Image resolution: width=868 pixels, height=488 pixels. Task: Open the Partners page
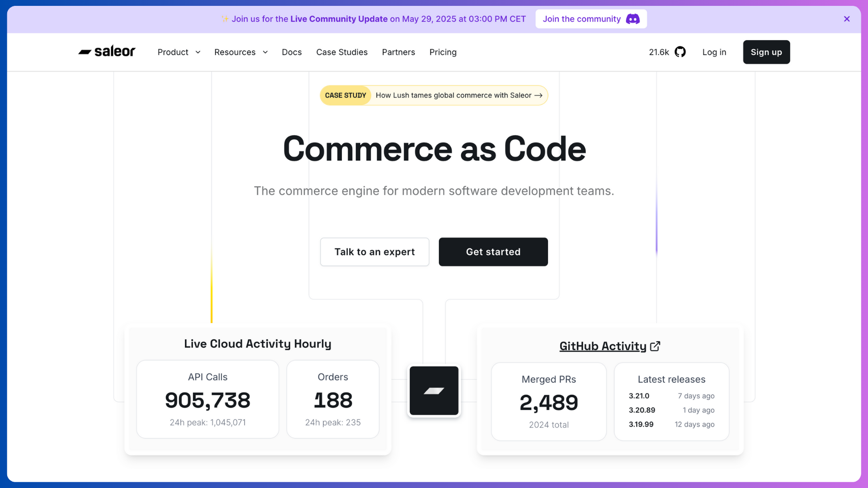(398, 52)
